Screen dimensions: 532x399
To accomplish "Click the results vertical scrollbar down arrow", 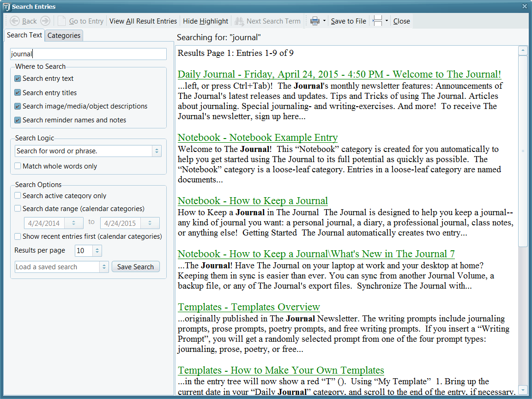I will pyautogui.click(x=523, y=389).
